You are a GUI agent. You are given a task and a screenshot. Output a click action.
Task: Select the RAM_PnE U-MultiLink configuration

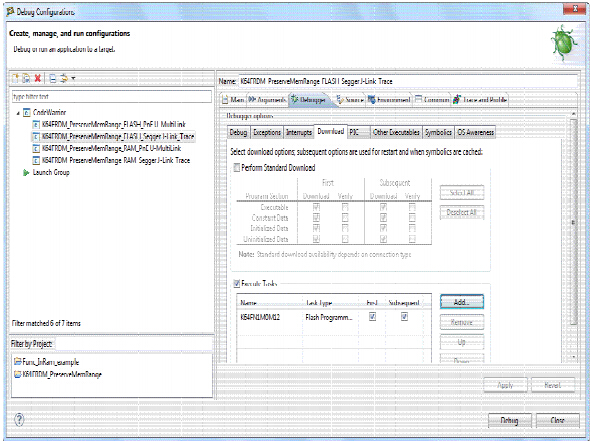[x=111, y=148]
